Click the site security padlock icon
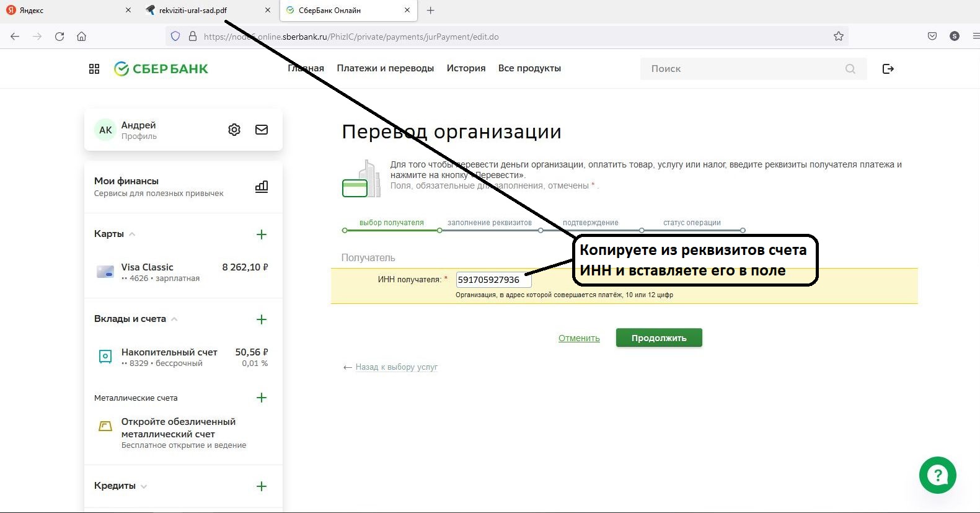The height and width of the screenshot is (513, 980). (192, 37)
